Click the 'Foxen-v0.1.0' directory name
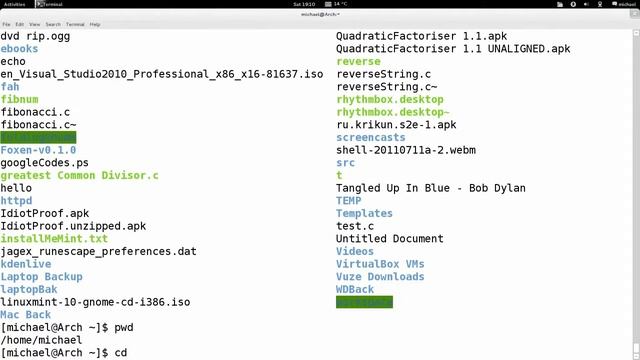This screenshot has width=640, height=360. pyautogui.click(x=38, y=150)
